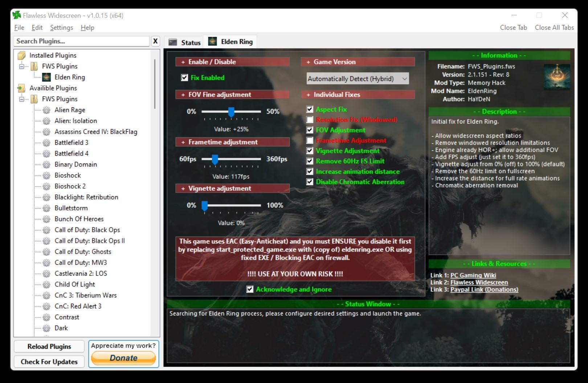This screenshot has height=383, width=588.
Task: Toggle Remove 60Hz FS Limit checkbox
Action: (x=310, y=161)
